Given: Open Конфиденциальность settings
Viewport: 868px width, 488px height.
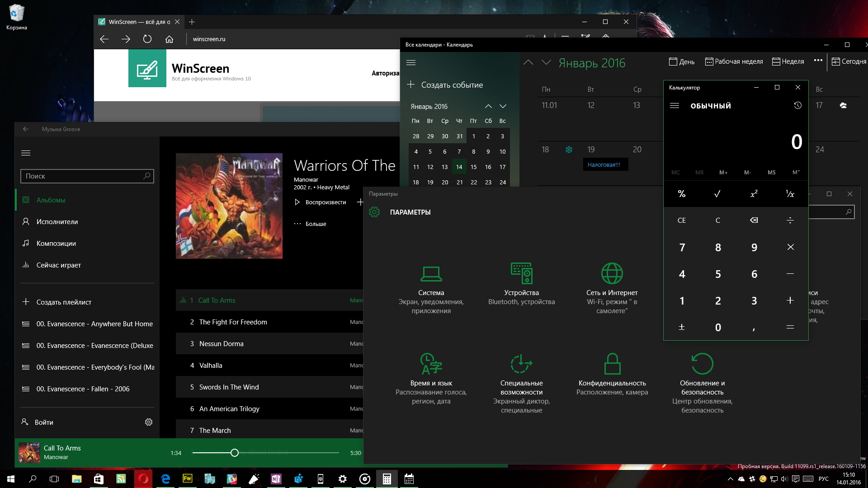Looking at the screenshot, I should (x=612, y=375).
